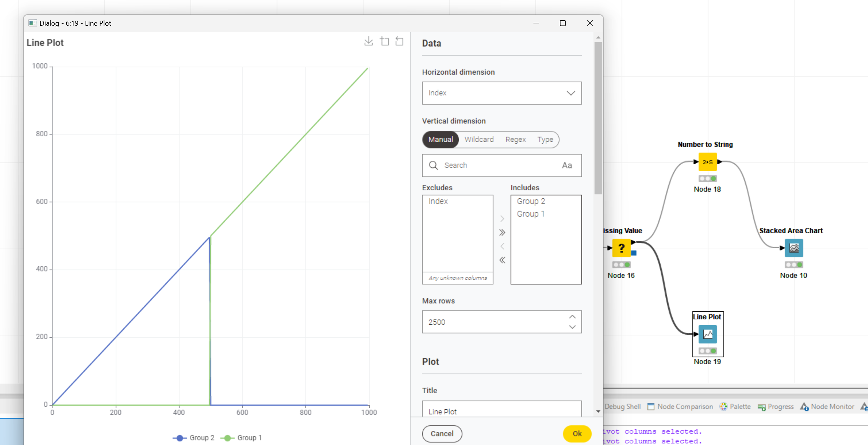Select Group 2 in the Includes list
The height and width of the screenshot is (445, 868).
coord(546,201)
